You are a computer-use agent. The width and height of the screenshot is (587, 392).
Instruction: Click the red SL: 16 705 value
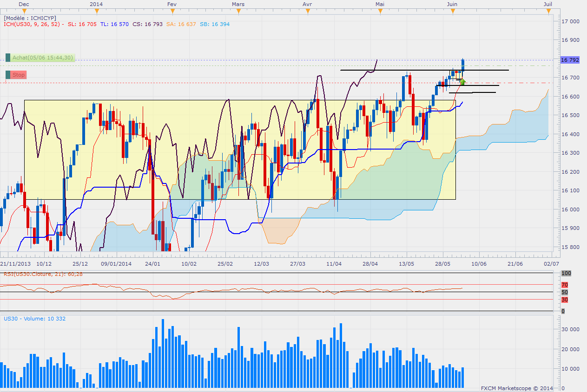point(82,24)
